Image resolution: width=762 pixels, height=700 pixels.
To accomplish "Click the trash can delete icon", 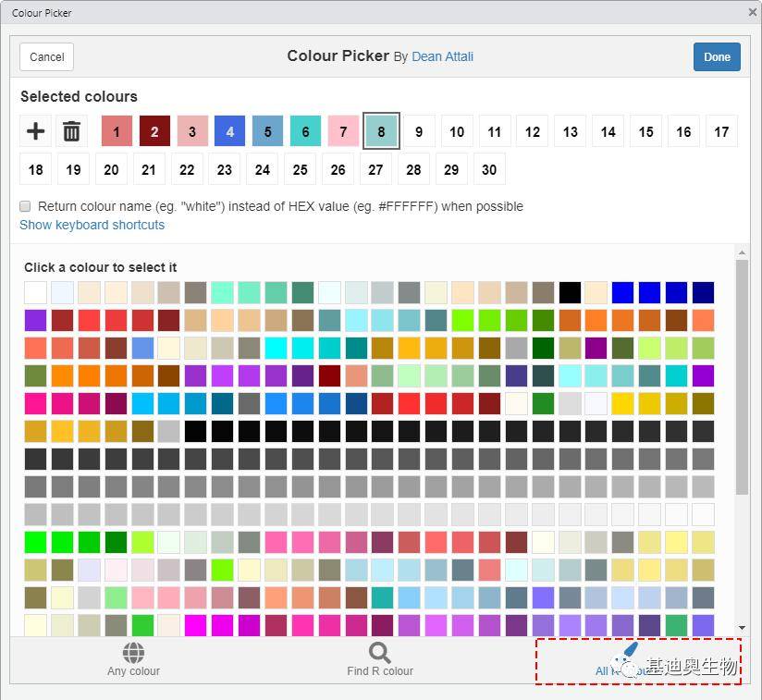I will point(71,131).
